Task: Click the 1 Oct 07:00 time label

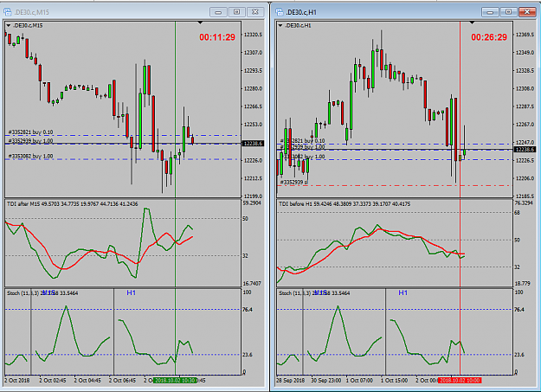Action: point(359,380)
